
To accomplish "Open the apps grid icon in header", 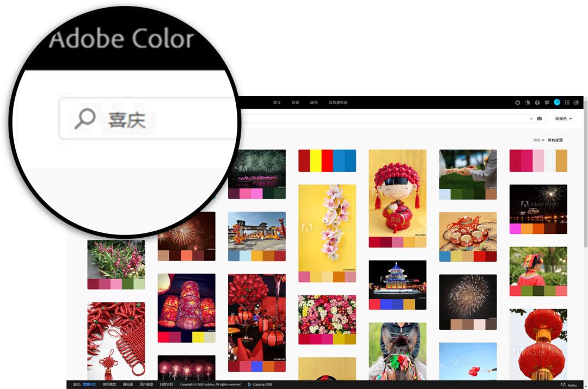I will tap(567, 102).
